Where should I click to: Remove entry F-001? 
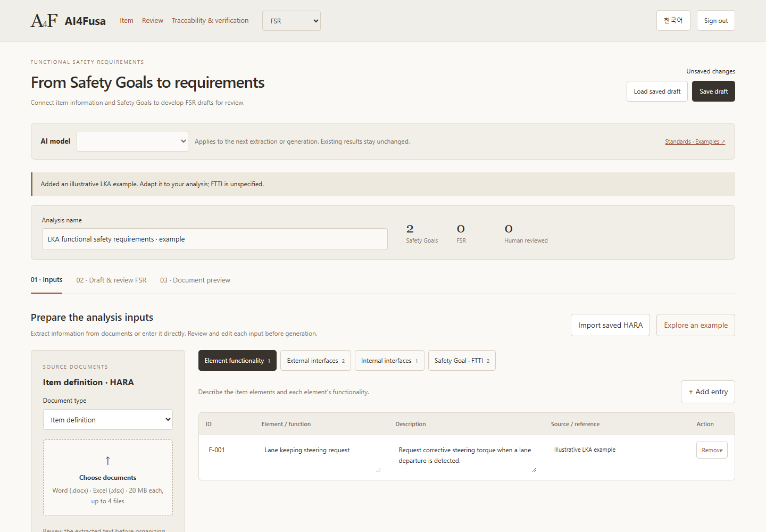click(712, 450)
